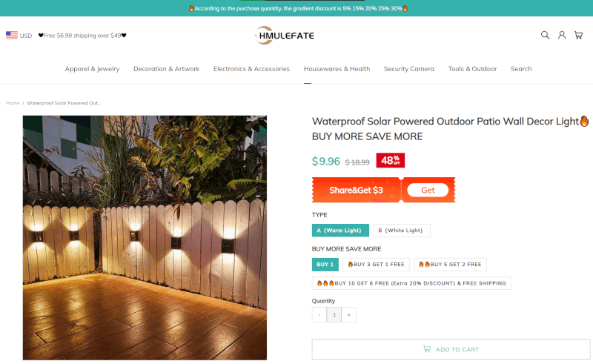Screen dimensions: 593x364
Task: Click the cart icon in Add to Cart
Action: (427, 349)
